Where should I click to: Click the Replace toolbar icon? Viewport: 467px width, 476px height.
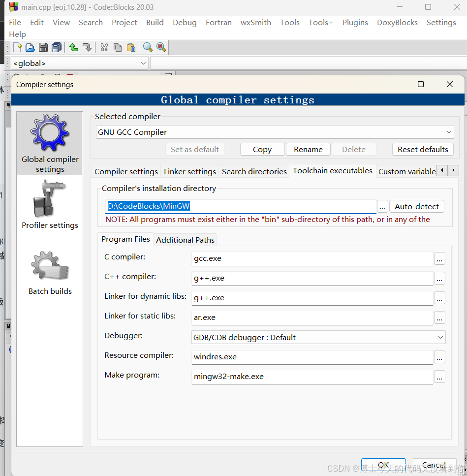(161, 47)
